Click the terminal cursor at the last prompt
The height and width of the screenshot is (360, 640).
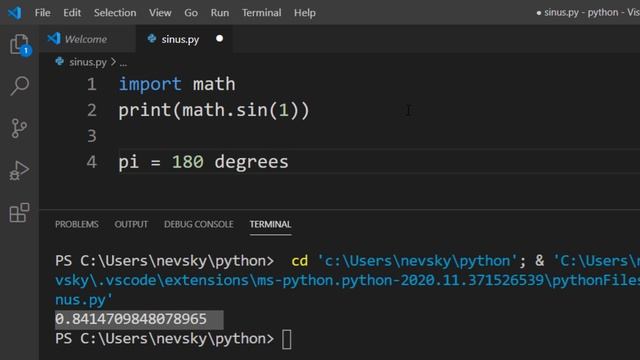287,339
